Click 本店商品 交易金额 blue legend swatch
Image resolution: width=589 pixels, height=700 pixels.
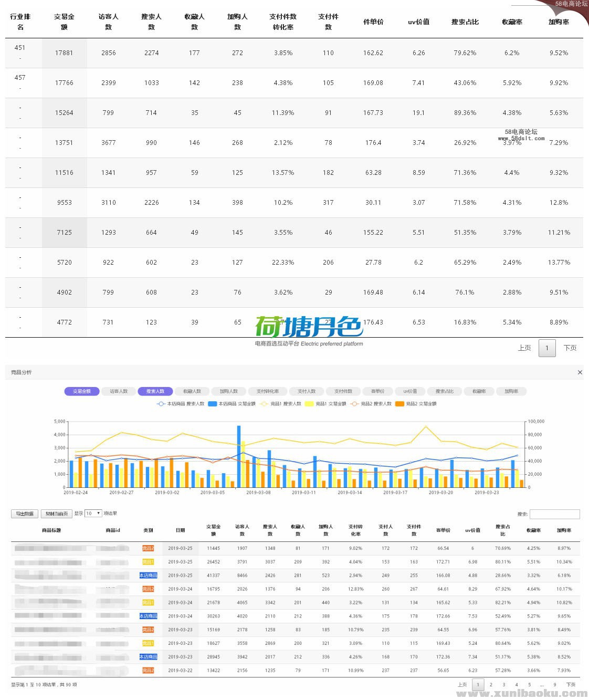coord(213,404)
